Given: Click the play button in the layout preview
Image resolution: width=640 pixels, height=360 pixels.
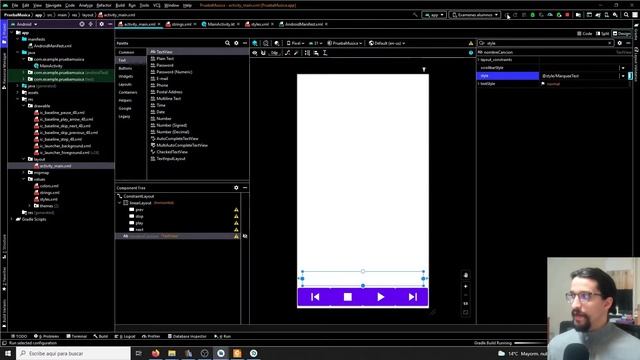Looking at the screenshot, I should click(380, 297).
